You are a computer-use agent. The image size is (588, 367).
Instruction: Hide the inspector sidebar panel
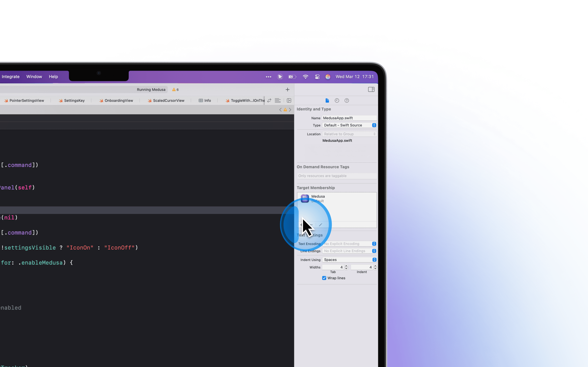371,90
